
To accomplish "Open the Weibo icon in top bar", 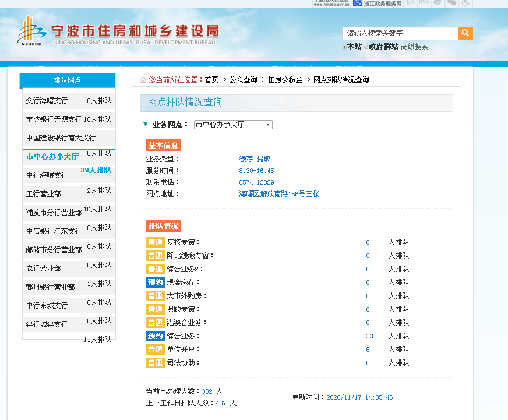I will [x=437, y=2].
